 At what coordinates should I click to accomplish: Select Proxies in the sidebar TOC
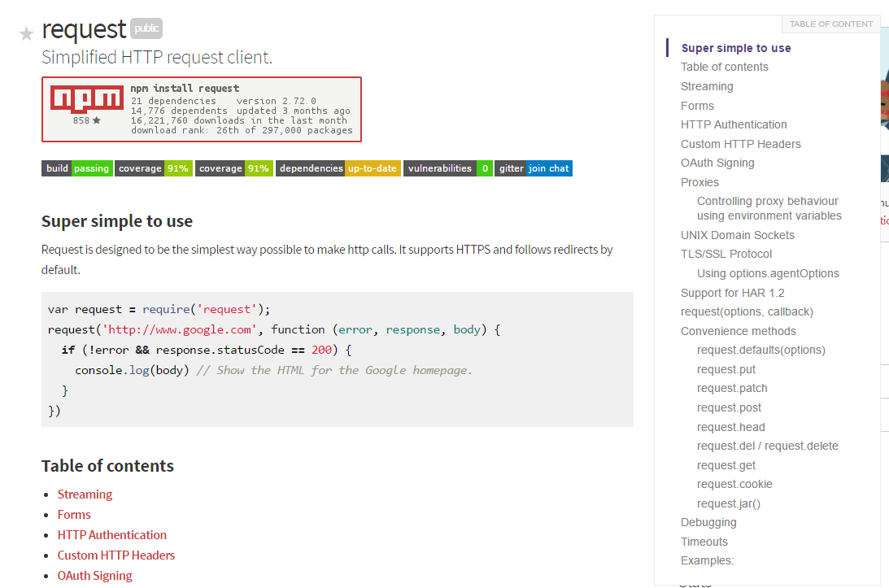699,182
